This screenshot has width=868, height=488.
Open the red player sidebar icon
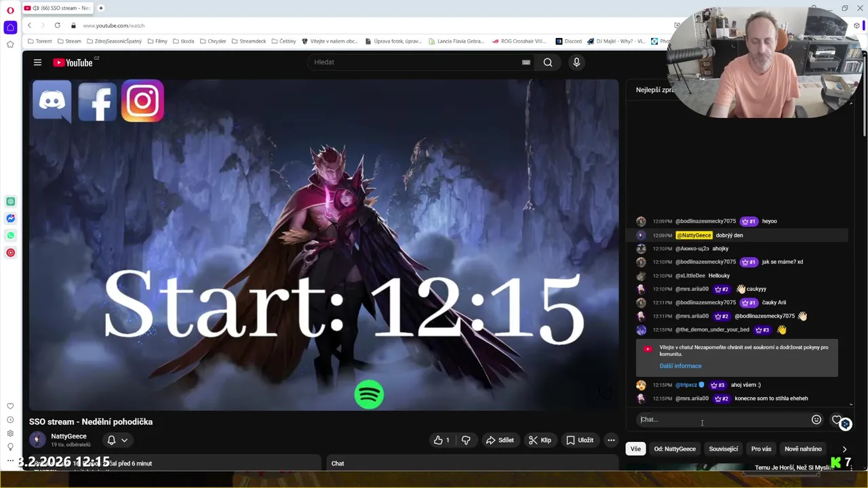pyautogui.click(x=10, y=253)
